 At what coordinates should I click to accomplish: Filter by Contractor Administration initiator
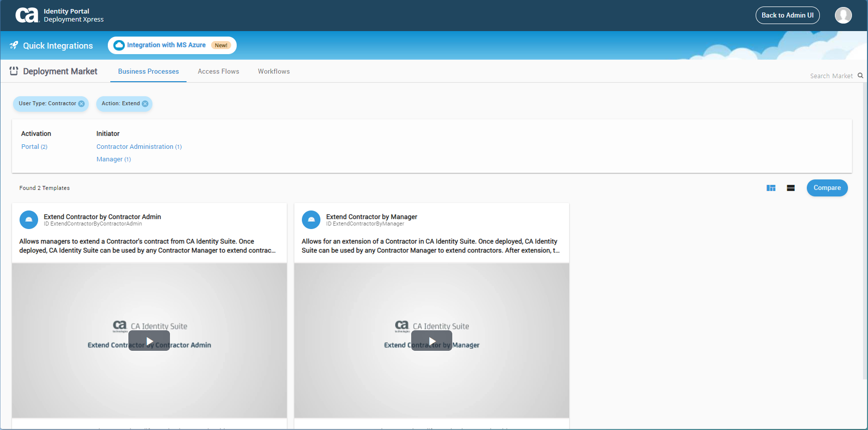[139, 147]
